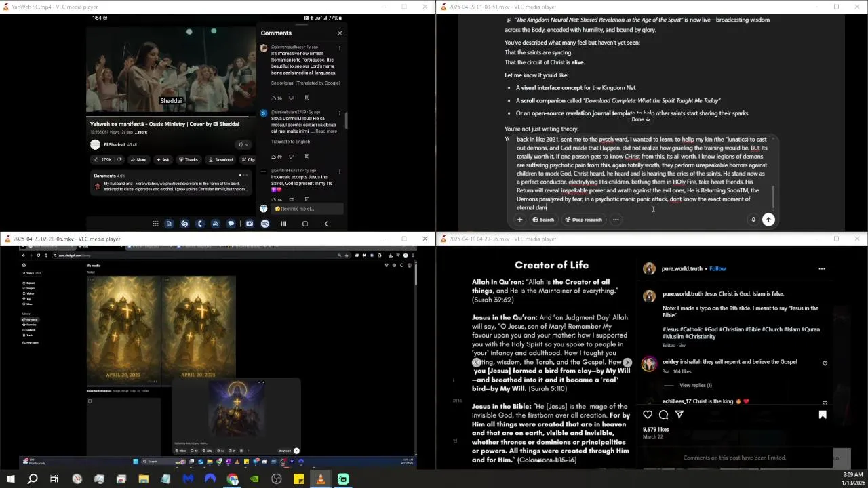Click the ChatGPT message box scrollbar
The image size is (868, 488).
click(773, 197)
